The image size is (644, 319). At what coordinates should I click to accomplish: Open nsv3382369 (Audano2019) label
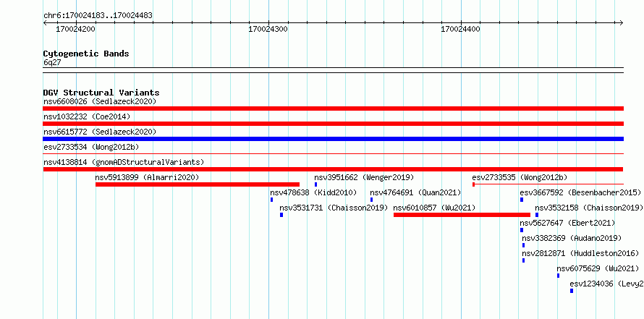click(x=572, y=238)
